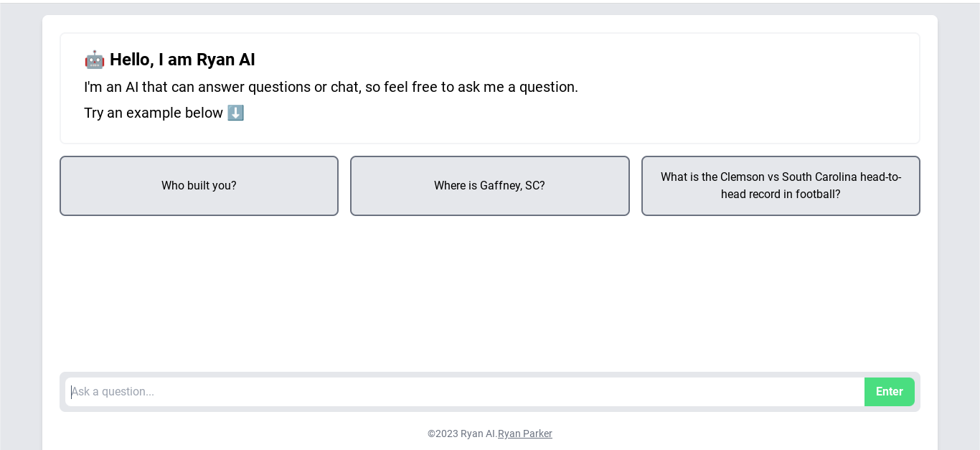Click the down arrow emoji icon
Screen dimensions: 980x450
tap(235, 113)
